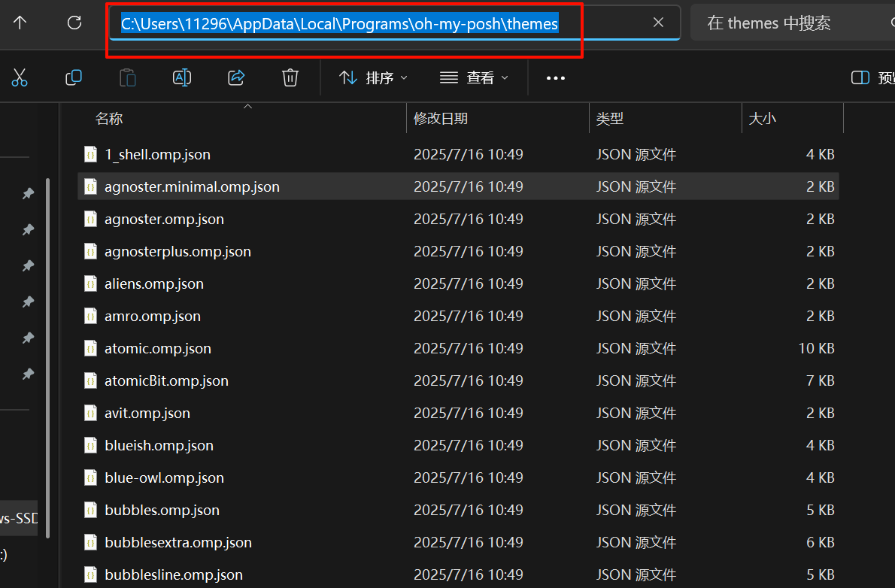
Task: Click the JSON file icon beside atomic.omp.json
Action: coord(91,348)
